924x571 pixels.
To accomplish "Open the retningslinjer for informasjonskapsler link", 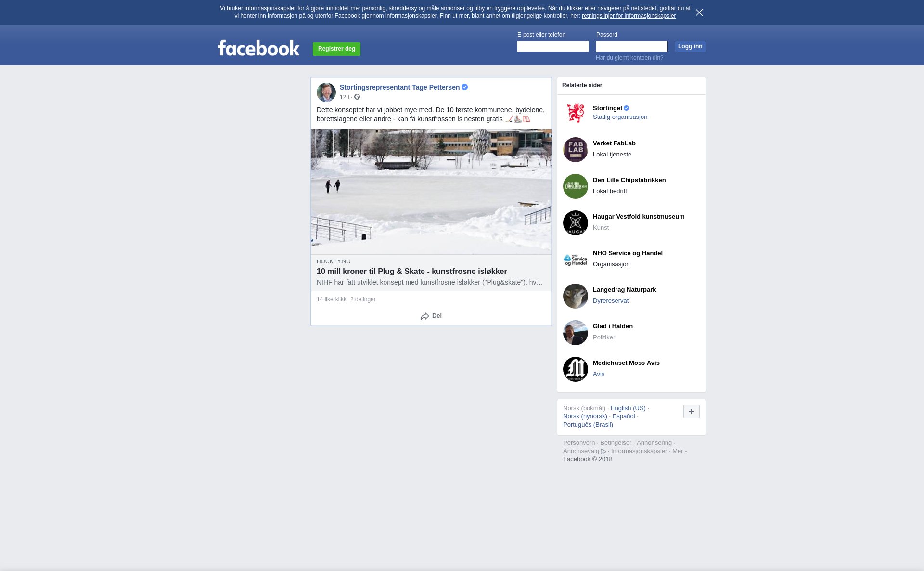I will click(629, 16).
